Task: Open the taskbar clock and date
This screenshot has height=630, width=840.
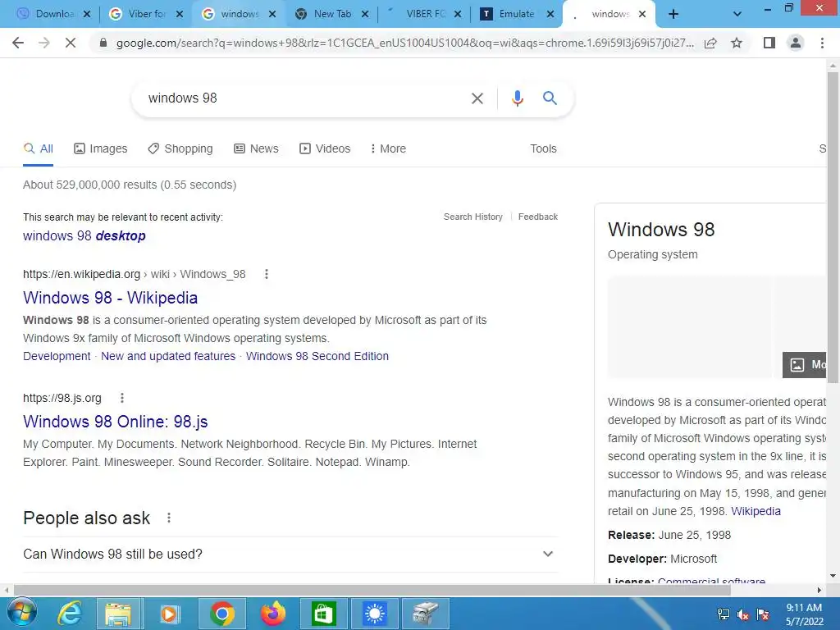Action: coord(804,614)
